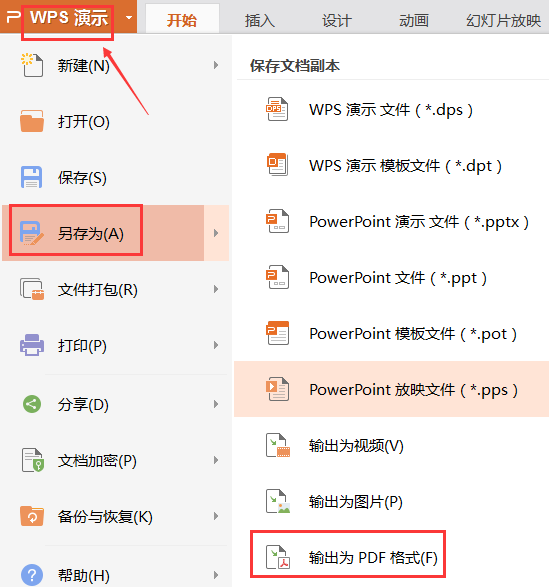Save as WPS 演示 文件 (*.dps)
This screenshot has width=549, height=587.
click(x=391, y=109)
